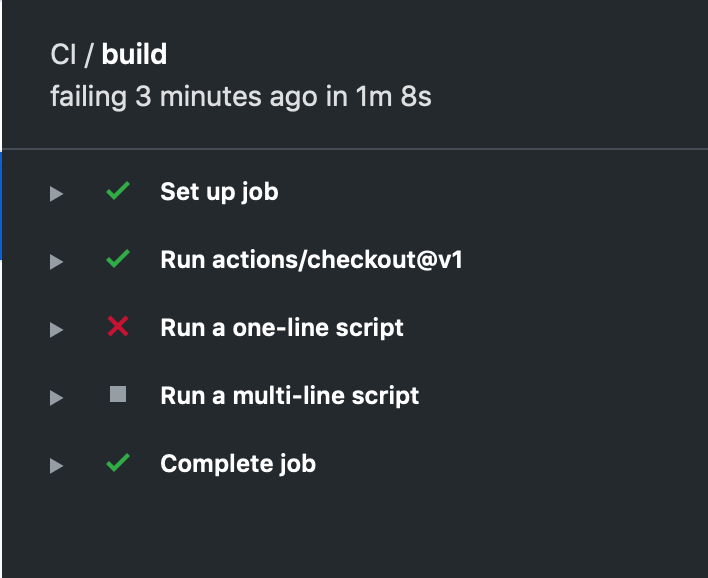This screenshot has height=578, width=708.
Task: Expand the failed one-line script step arrow
Action: (x=56, y=330)
